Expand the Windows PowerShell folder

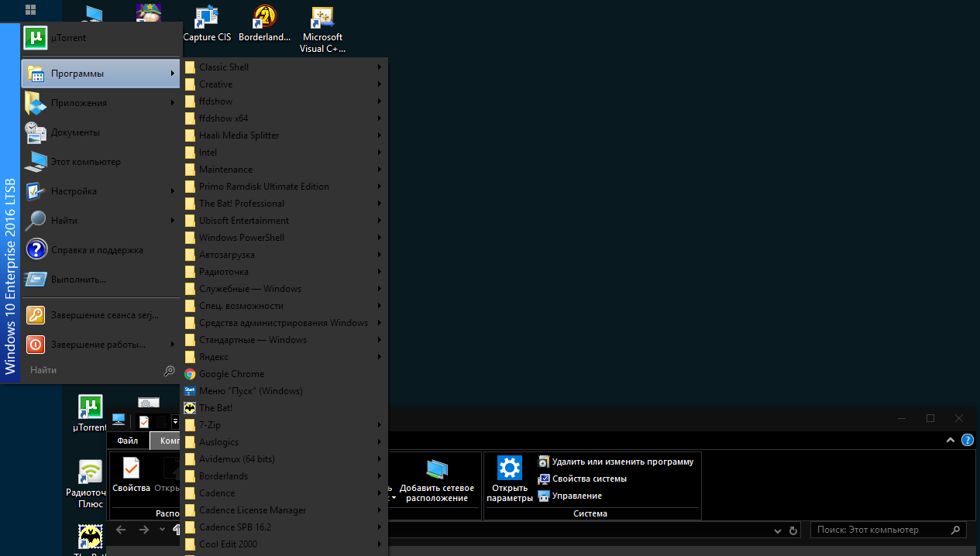point(284,238)
